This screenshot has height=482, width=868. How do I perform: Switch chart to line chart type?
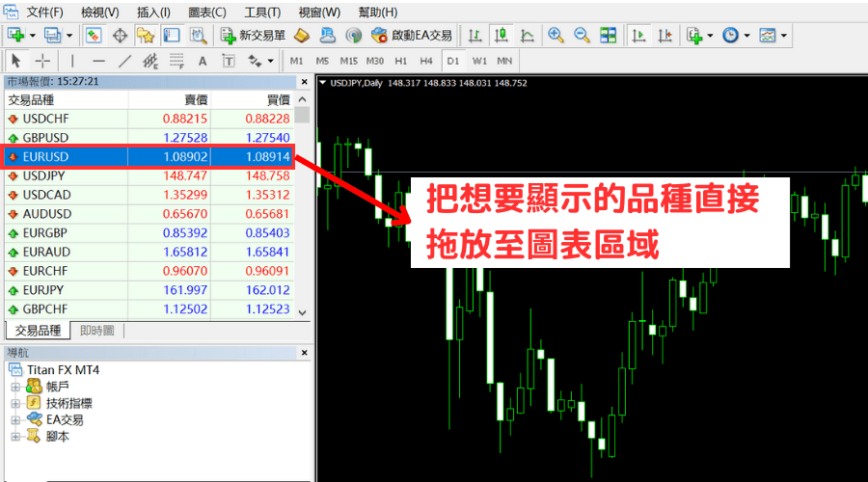click(527, 36)
